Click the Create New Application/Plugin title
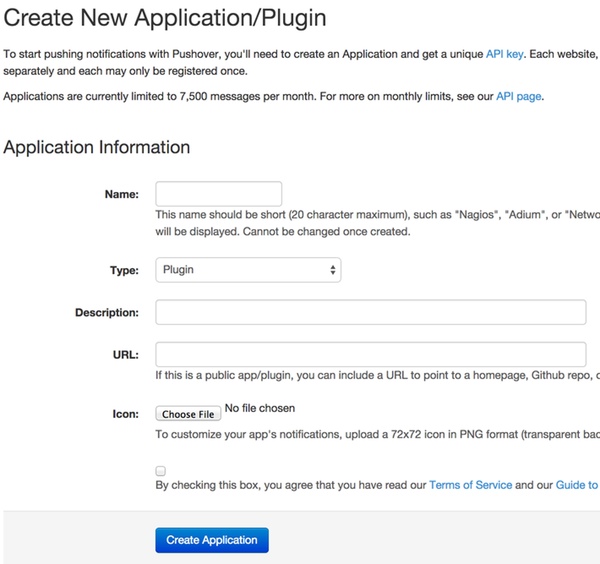Screen dimensions: 600x564 coord(165,18)
